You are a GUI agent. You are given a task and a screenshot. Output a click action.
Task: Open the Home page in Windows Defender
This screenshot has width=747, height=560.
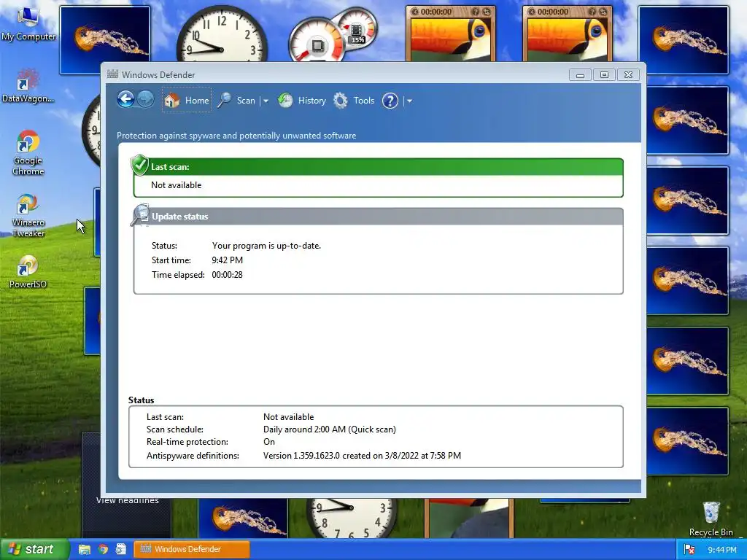pos(186,100)
